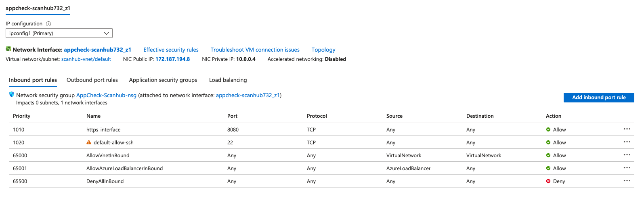This screenshot has height=200, width=644.
Task: Open the ellipsis menu for the default-allow-ssh rule
Action: pos(627,142)
